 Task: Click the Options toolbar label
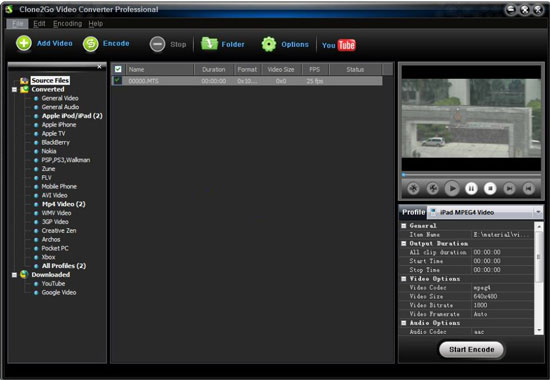pos(295,45)
